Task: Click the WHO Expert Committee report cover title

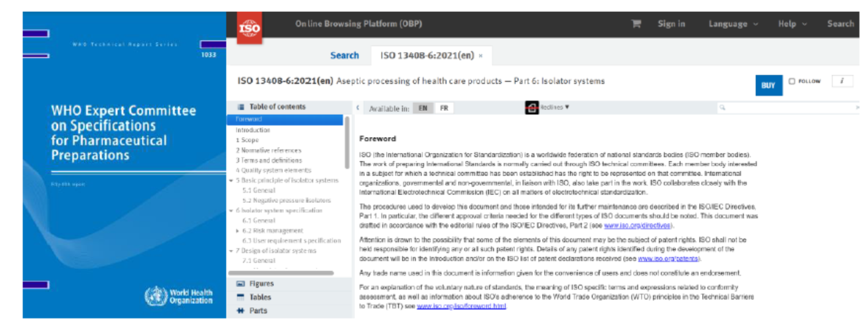Action: [x=124, y=133]
